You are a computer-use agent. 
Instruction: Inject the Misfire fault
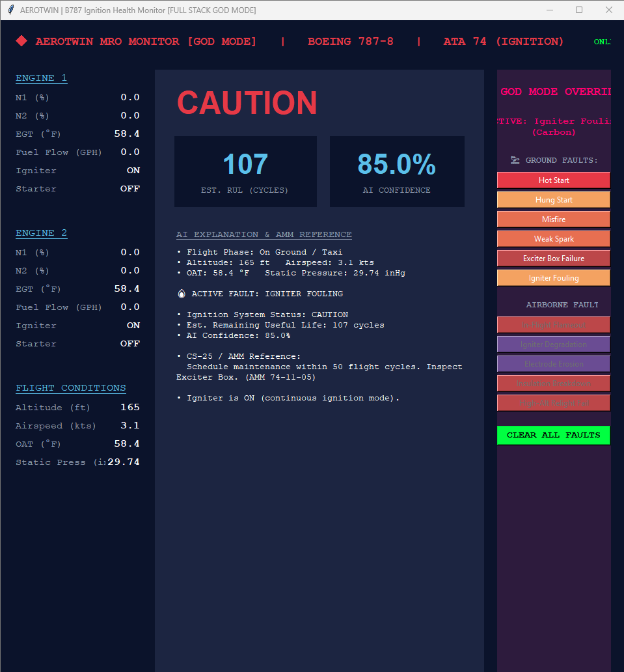[553, 219]
